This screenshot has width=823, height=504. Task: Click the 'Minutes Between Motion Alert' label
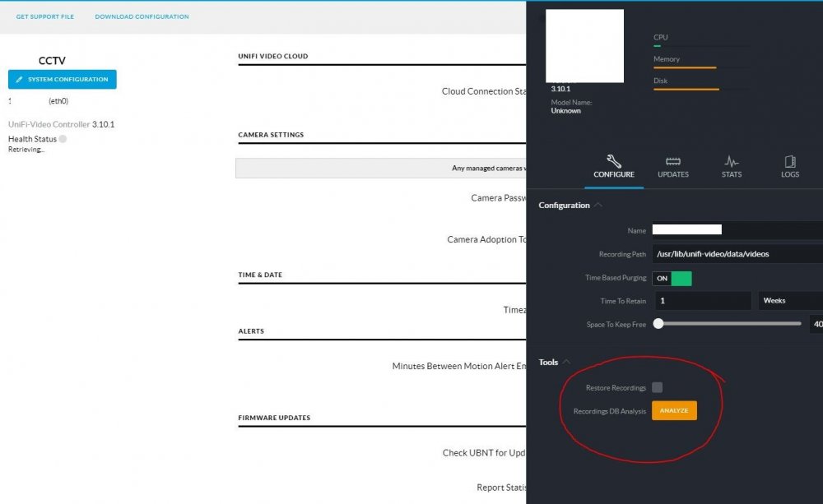pyautogui.click(x=458, y=366)
